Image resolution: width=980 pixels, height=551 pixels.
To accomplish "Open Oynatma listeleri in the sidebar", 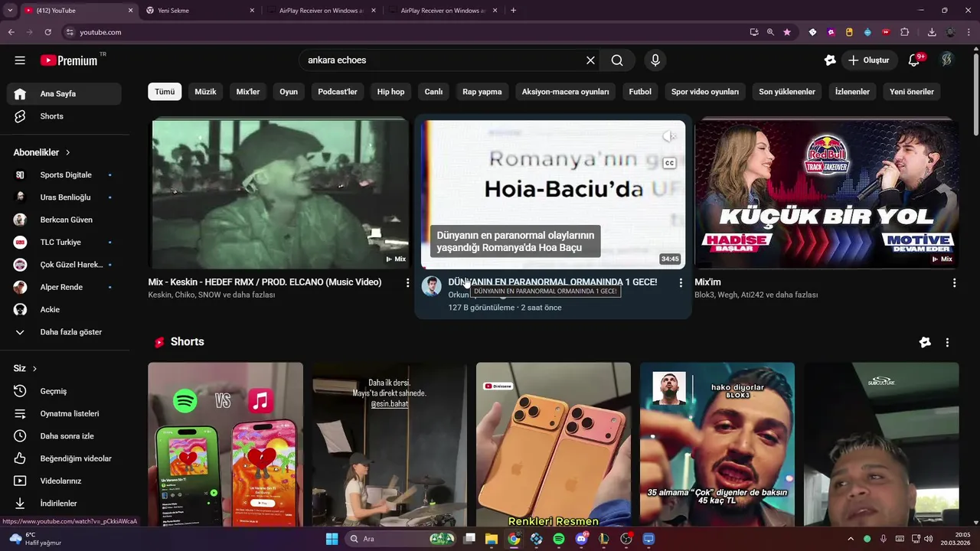I will (x=64, y=413).
